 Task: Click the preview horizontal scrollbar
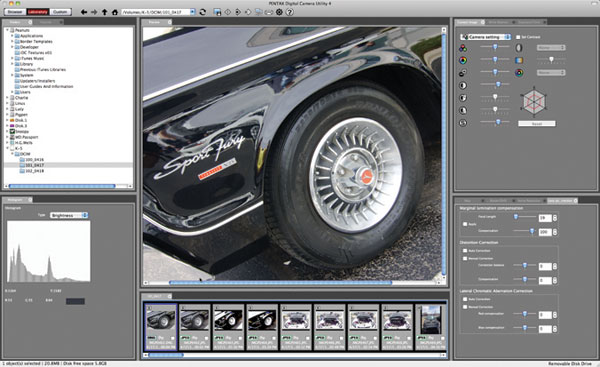click(280, 283)
